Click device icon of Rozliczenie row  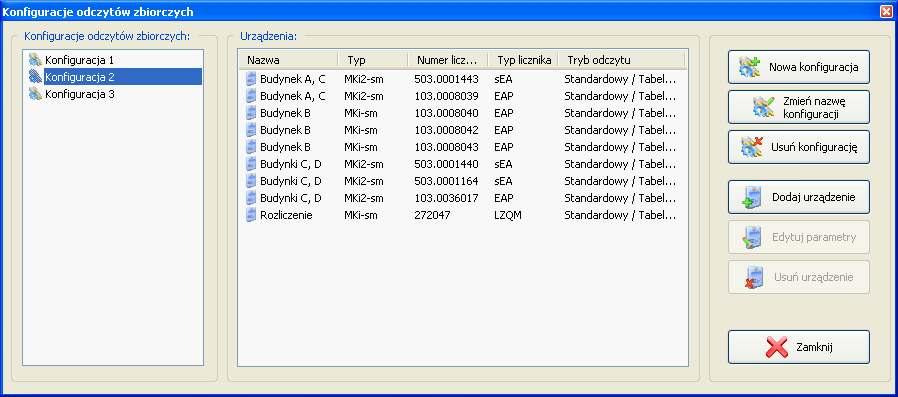coord(250,215)
